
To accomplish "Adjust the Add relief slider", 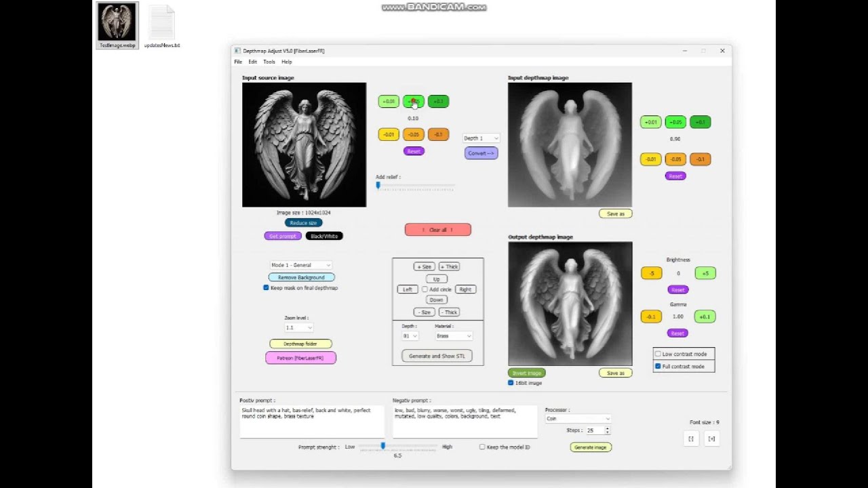I will (415, 185).
